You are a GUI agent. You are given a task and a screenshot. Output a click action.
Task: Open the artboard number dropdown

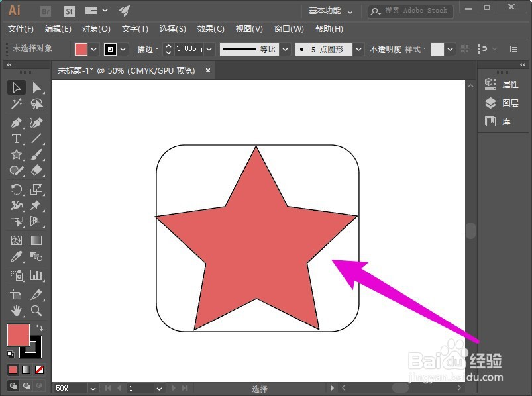159,388
